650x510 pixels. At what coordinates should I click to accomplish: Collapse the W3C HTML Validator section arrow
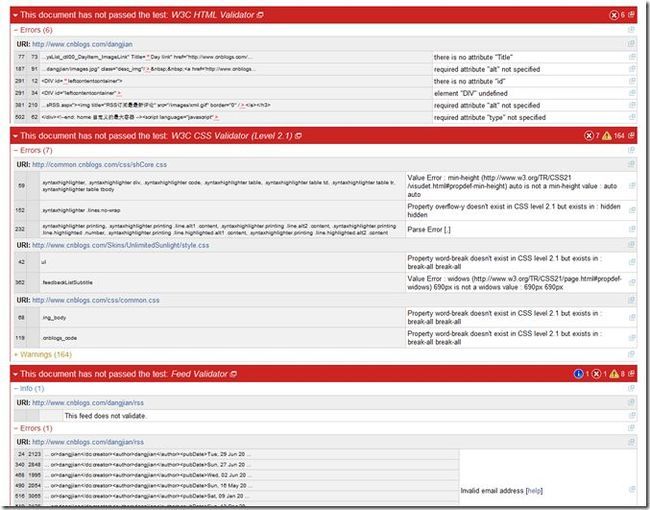15,15
